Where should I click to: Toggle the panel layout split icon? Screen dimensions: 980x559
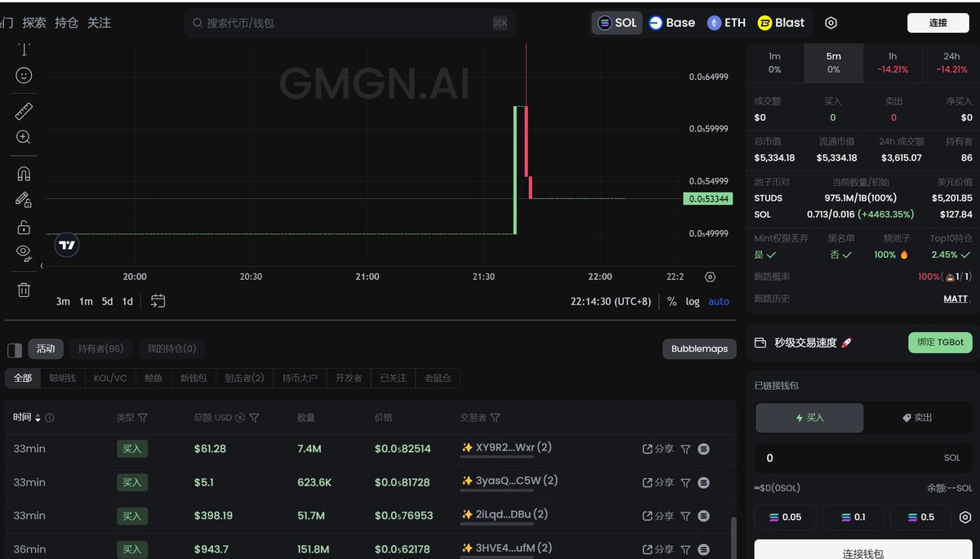pyautogui.click(x=15, y=349)
